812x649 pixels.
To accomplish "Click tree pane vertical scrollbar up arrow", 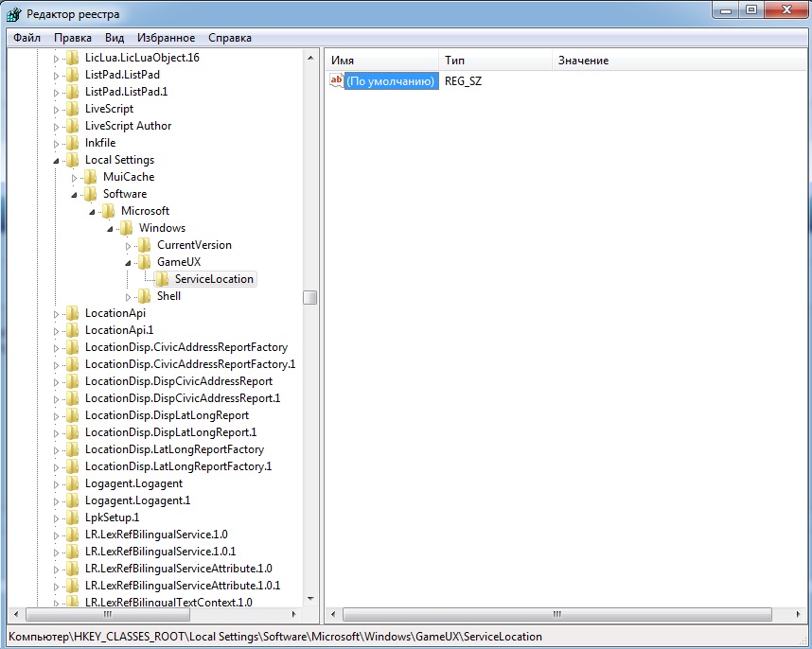I will (x=310, y=58).
